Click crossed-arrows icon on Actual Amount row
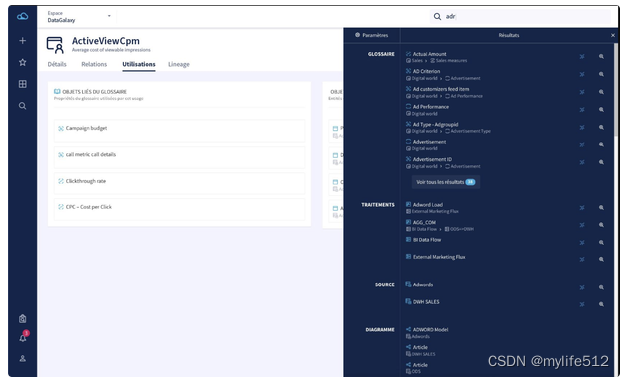 click(x=582, y=57)
